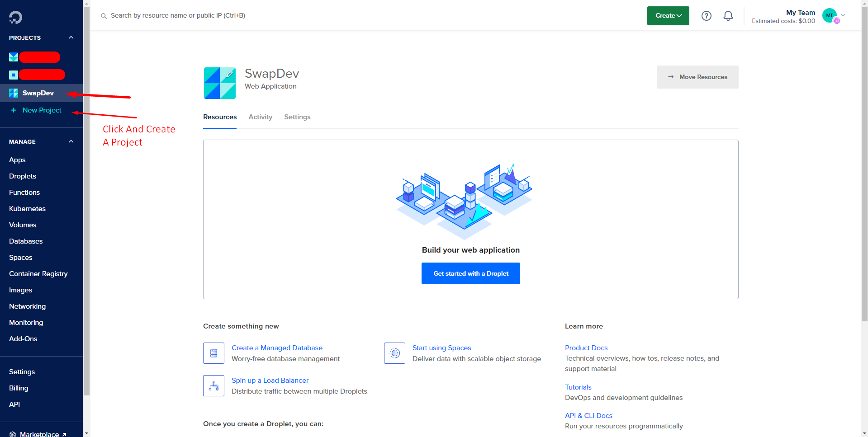Click the Spaces storage icon
The height and width of the screenshot is (437, 868).
click(394, 353)
